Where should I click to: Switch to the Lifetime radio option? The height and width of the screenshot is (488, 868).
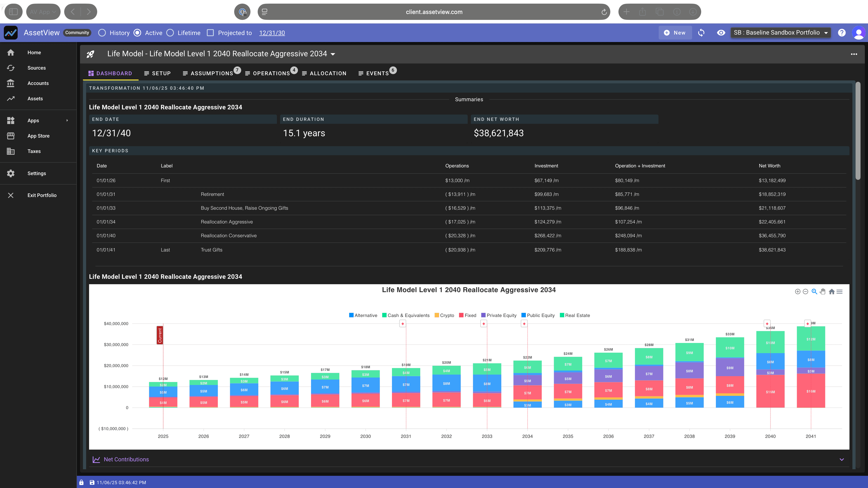(170, 33)
